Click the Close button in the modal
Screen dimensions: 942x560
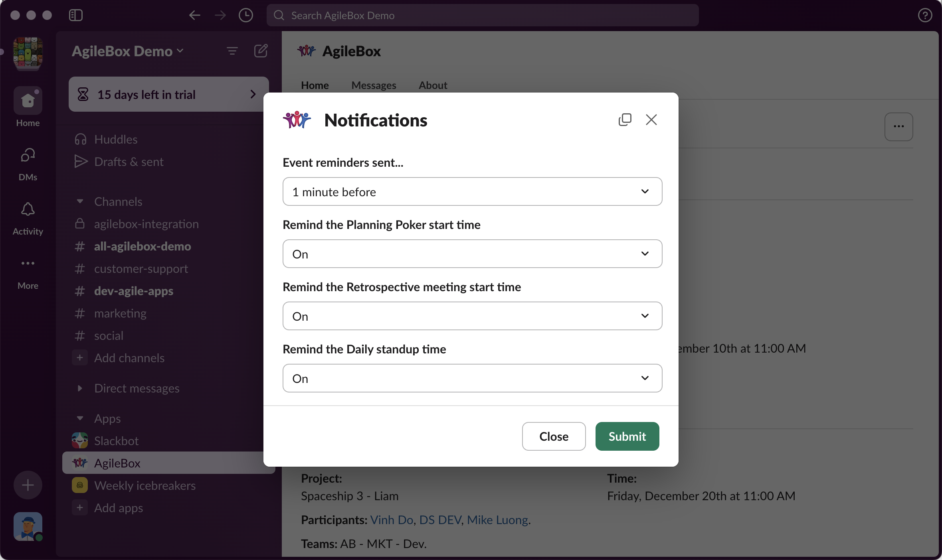554,436
